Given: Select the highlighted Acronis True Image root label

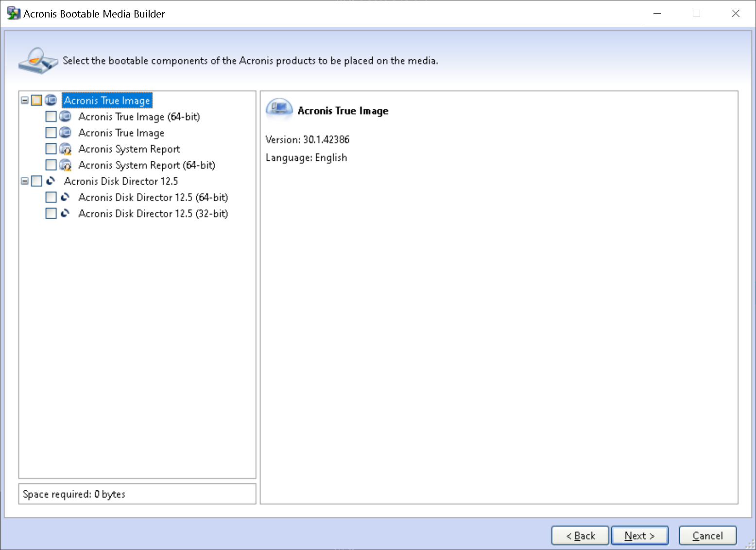Looking at the screenshot, I should pyautogui.click(x=107, y=101).
